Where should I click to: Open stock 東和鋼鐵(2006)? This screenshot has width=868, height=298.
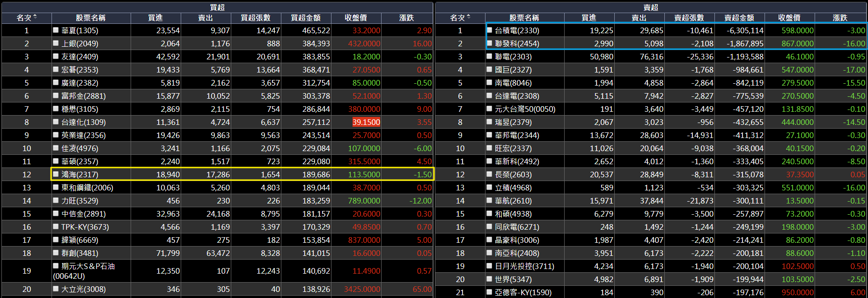tap(87, 188)
